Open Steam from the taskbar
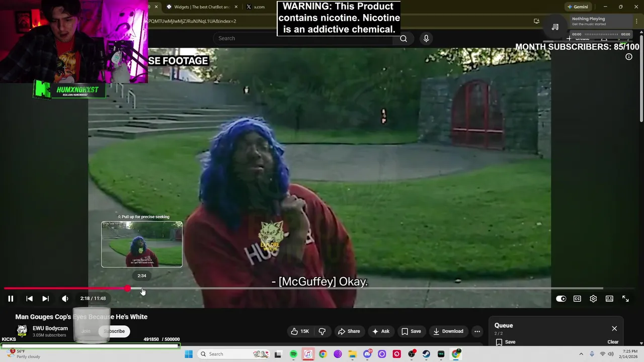Image resolution: width=644 pixels, height=362 pixels. point(426,354)
